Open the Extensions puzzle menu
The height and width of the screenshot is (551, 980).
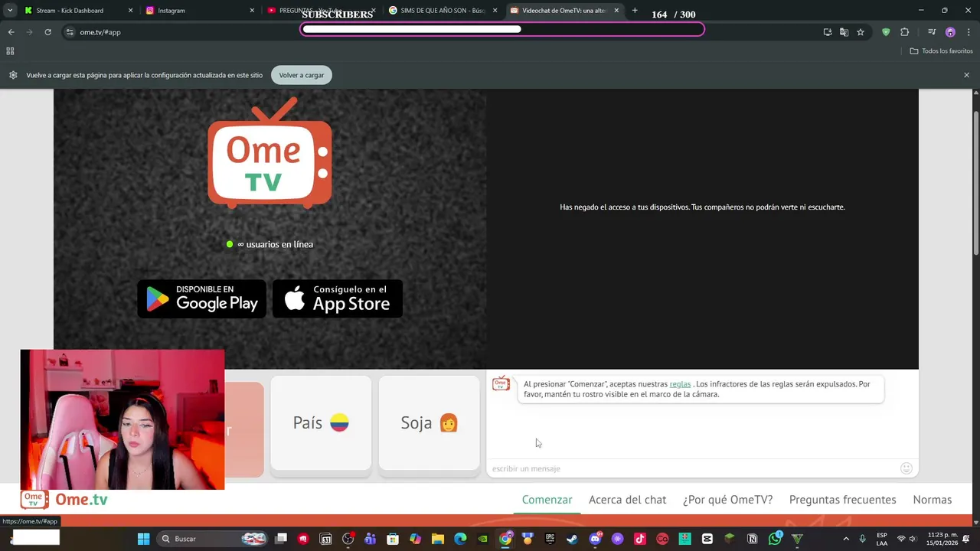coord(905,32)
